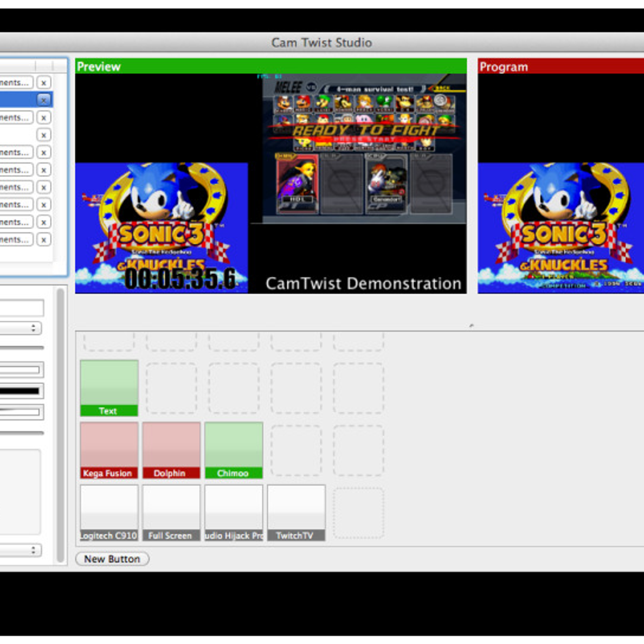Viewport: 644px width, 644px height.
Task: Click the text input field above the upper popup menu
Action: click(x=21, y=308)
